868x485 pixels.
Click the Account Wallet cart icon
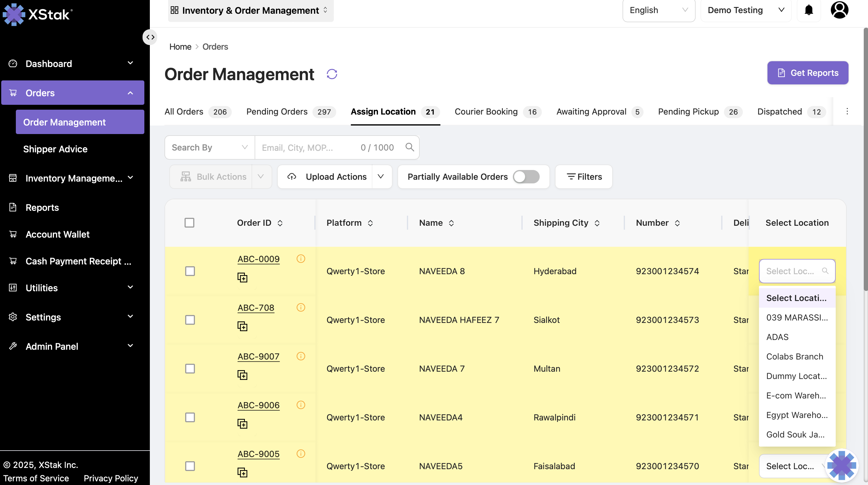pyautogui.click(x=13, y=234)
